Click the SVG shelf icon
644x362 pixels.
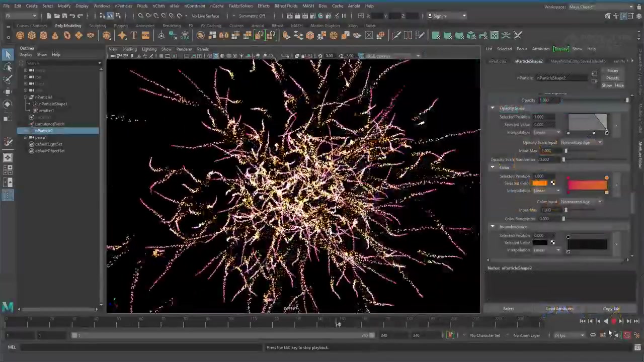coord(145,35)
